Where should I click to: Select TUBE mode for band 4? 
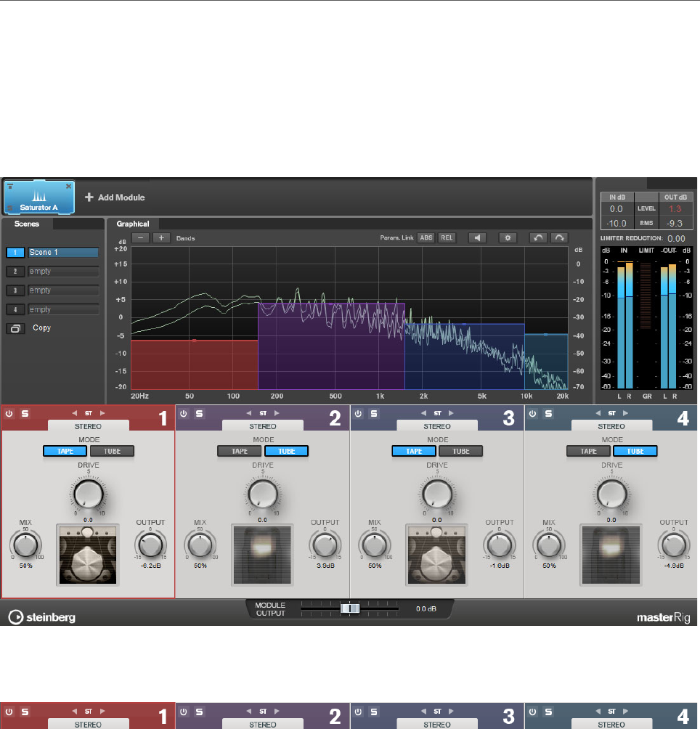635,452
